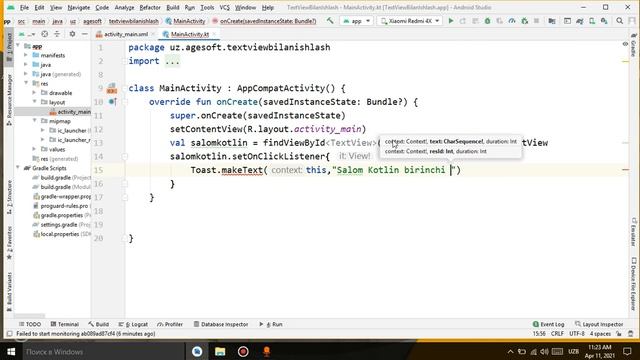Open the TODO tool window
The height and width of the screenshot is (360, 640).
point(29,324)
